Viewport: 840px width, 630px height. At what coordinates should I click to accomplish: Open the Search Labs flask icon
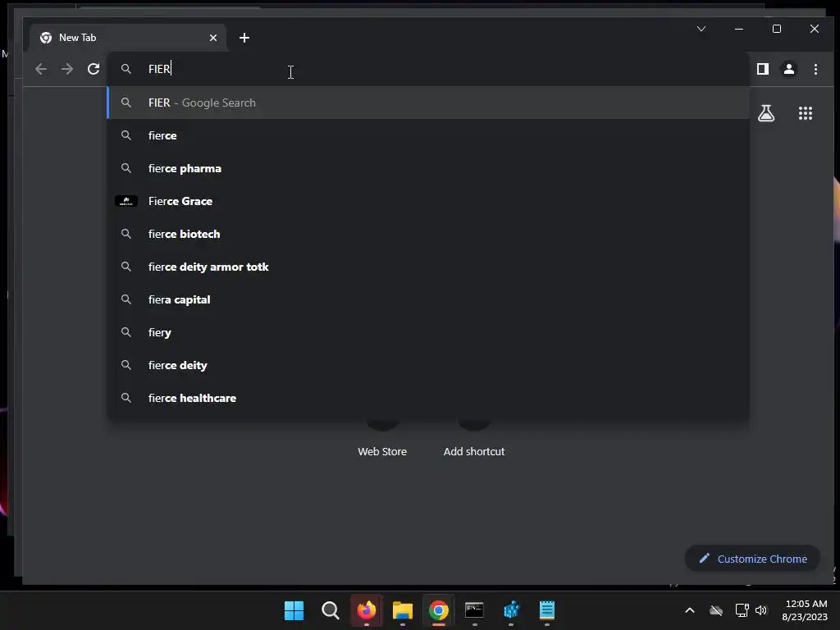766,113
